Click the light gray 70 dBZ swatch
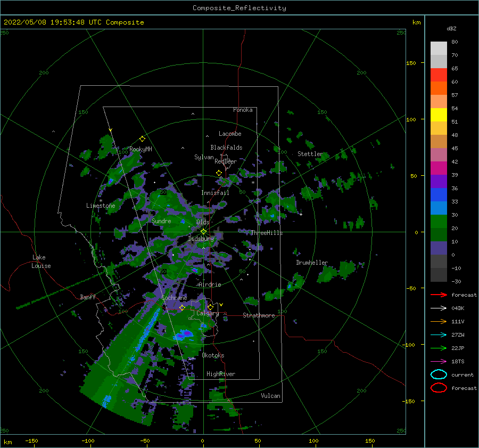The width and height of the screenshot is (479, 448). click(x=439, y=48)
